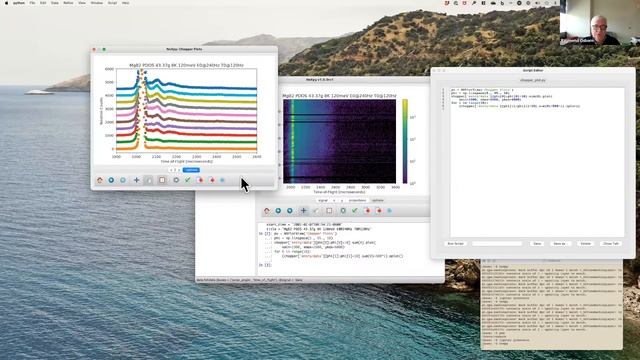Click Home icon in Chopper Plots toolbar
Screen dimensions: 640x360
point(100,180)
